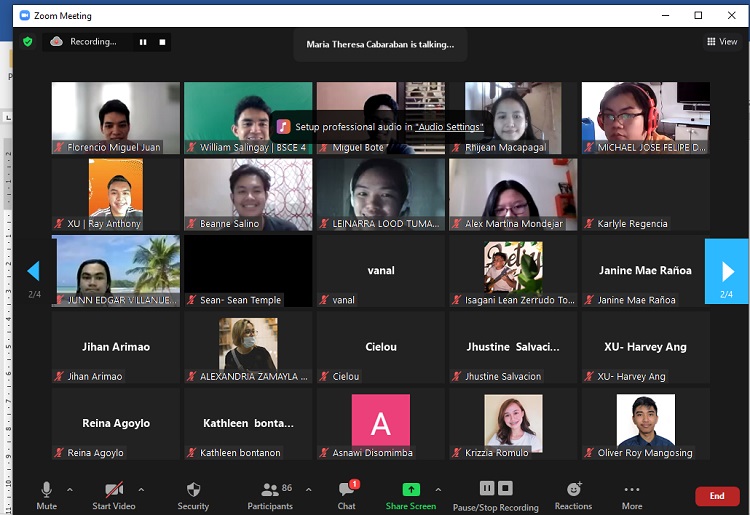Select the MICHAEL JOSE FELIPE video tile
Screen dimensions: 750x515
646,118
